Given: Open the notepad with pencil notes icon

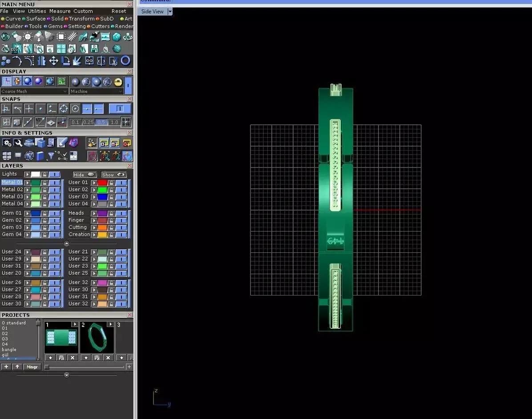Looking at the screenshot, I should click(x=62, y=143).
